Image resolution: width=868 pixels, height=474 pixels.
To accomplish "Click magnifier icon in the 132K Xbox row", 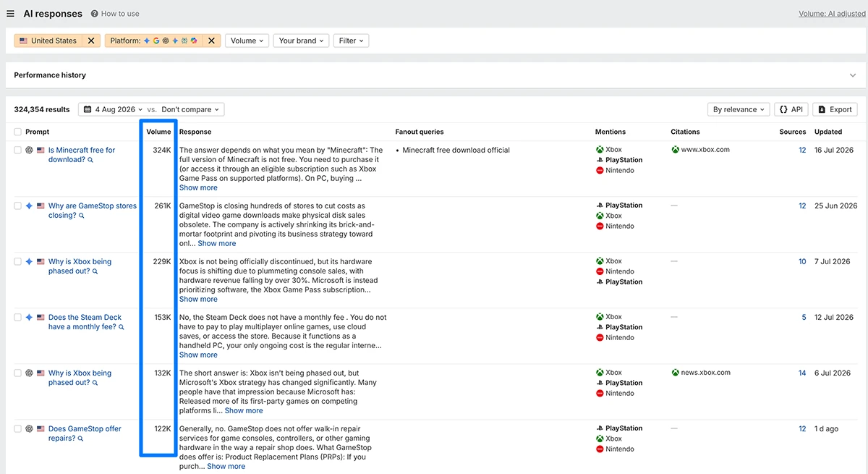I will pos(95,383).
